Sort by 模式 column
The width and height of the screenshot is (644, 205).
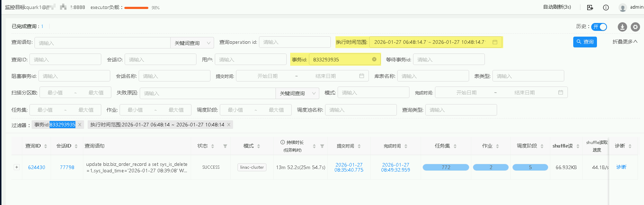[x=259, y=146]
